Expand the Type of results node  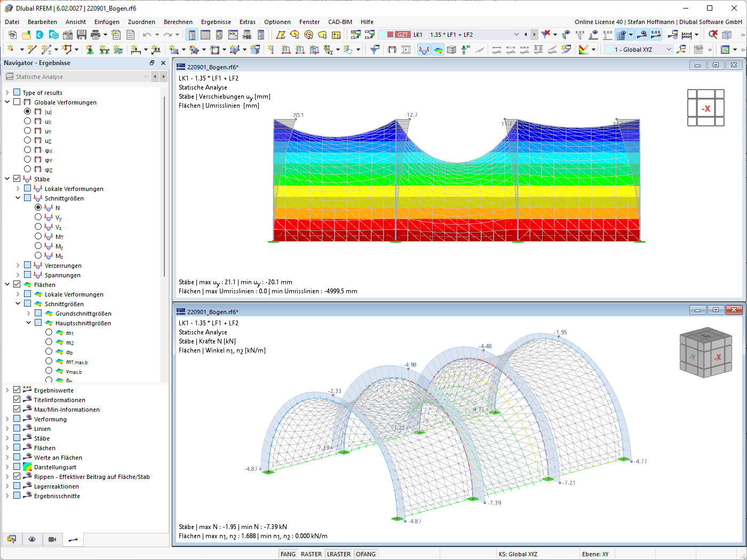(7, 92)
